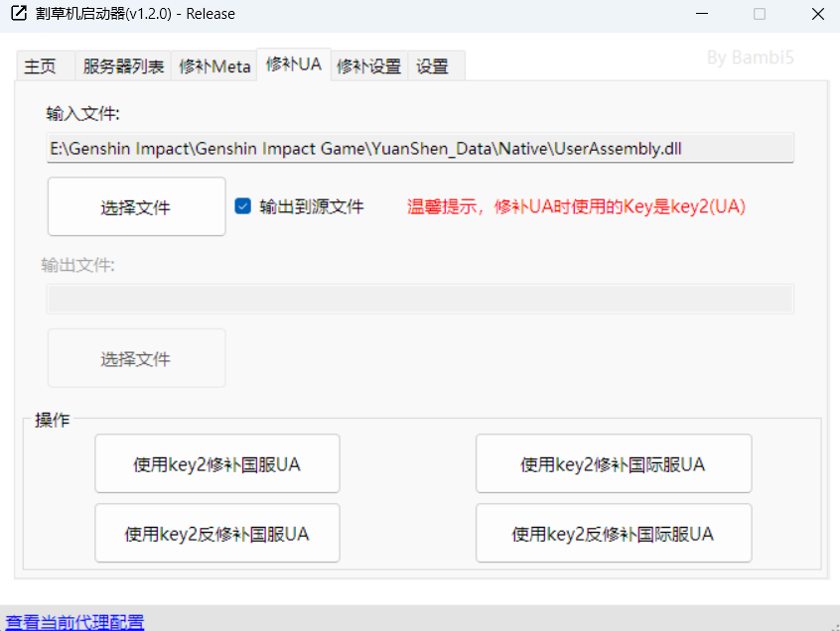
Task: Click 使用key2修补国际服UA button
Action: [614, 463]
